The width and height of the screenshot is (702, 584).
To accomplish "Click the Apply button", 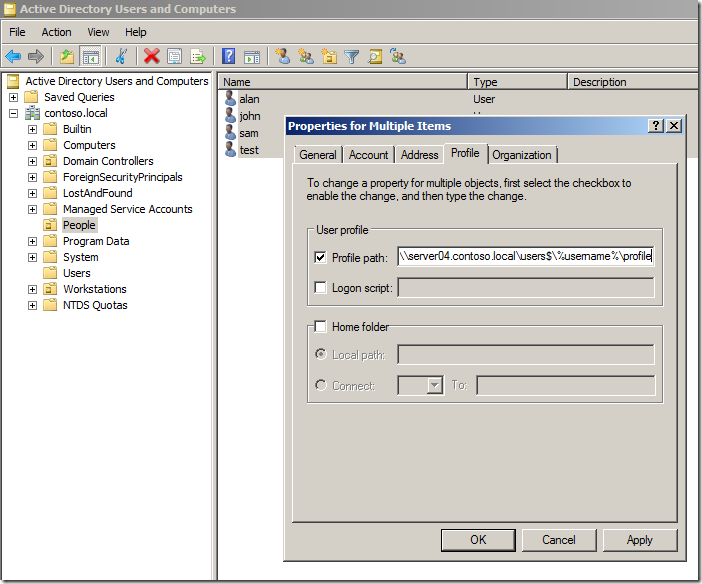I will pos(639,540).
